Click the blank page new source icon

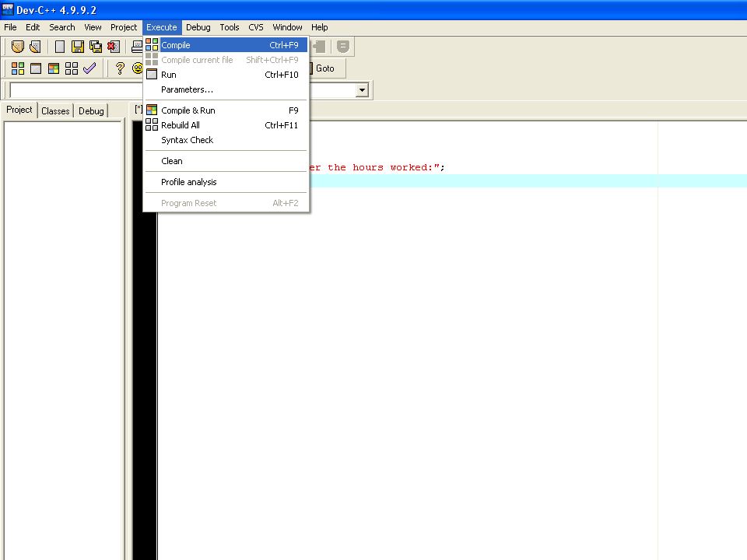(60, 46)
